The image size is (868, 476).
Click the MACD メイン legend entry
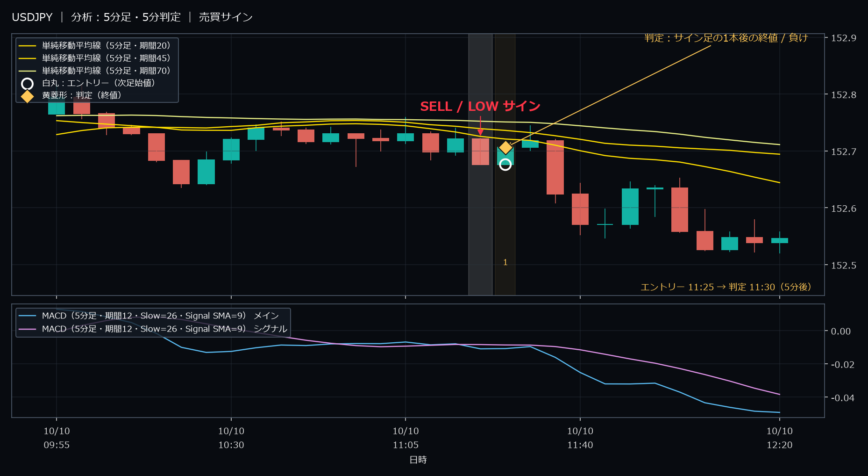click(149, 316)
